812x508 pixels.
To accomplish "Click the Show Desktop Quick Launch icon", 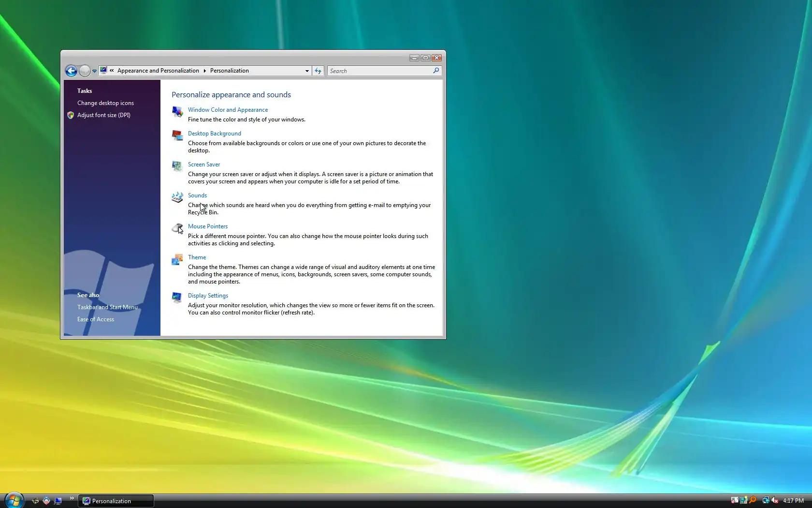I will (x=58, y=501).
